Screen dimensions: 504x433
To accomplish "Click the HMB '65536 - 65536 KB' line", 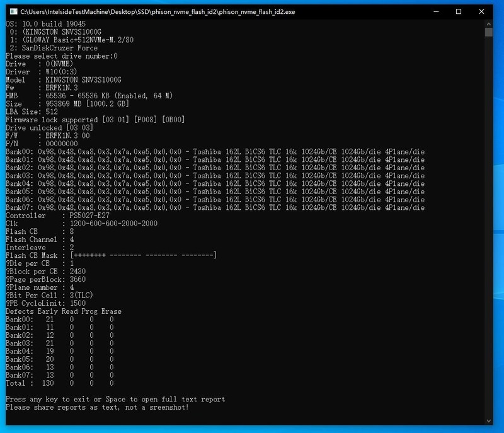I will (89, 96).
